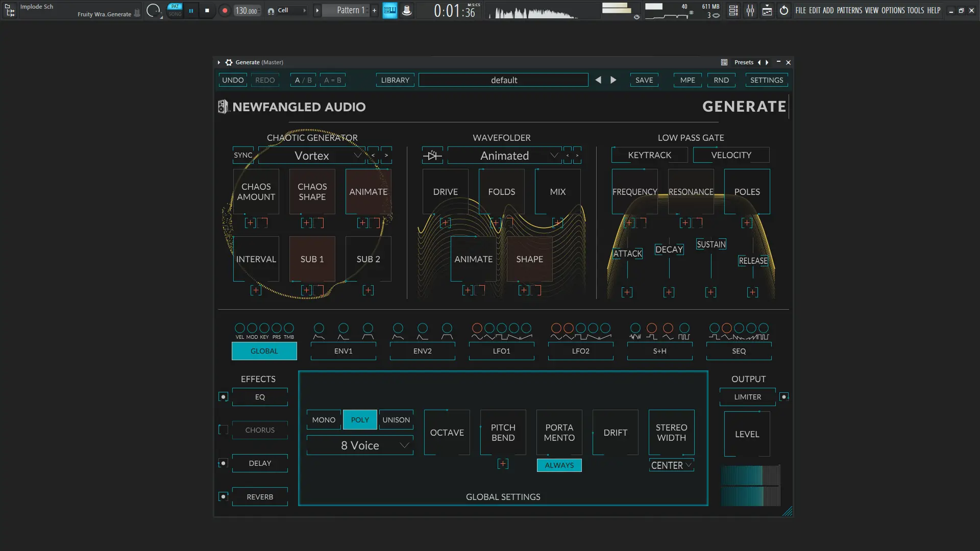Open the playlist view icon in FL Studio toolbar

pyautogui.click(x=733, y=10)
